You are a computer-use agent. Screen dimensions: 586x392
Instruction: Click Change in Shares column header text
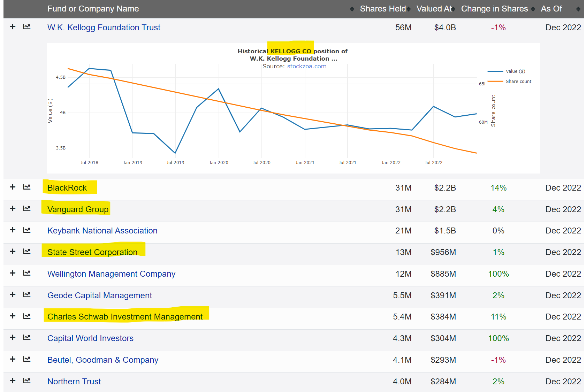495,9
